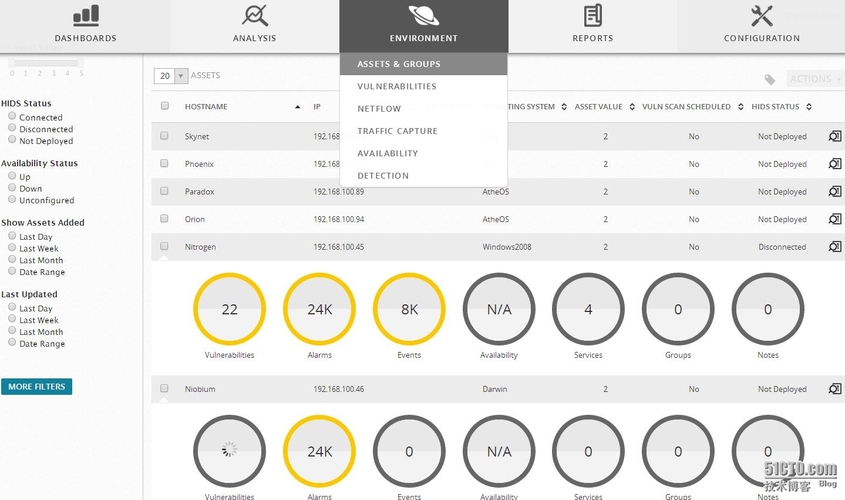Open Niobium's 0 Events circle

[409, 452]
